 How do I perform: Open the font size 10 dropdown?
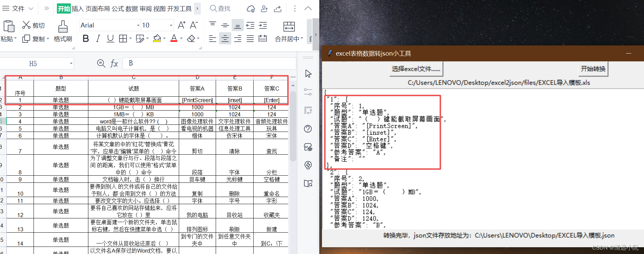click(x=171, y=25)
